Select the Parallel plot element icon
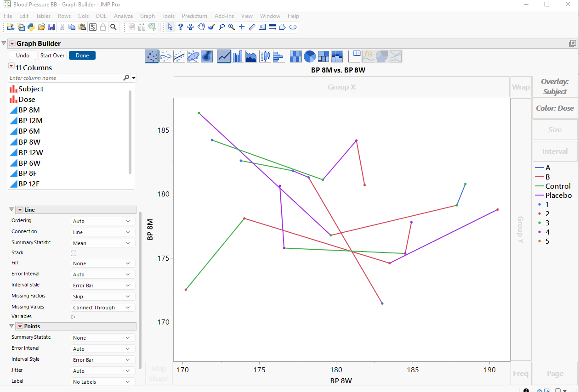 [x=396, y=56]
